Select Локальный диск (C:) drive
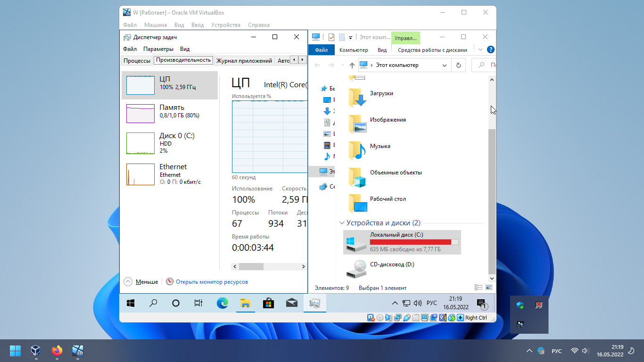This screenshot has width=644, height=362. point(402,242)
